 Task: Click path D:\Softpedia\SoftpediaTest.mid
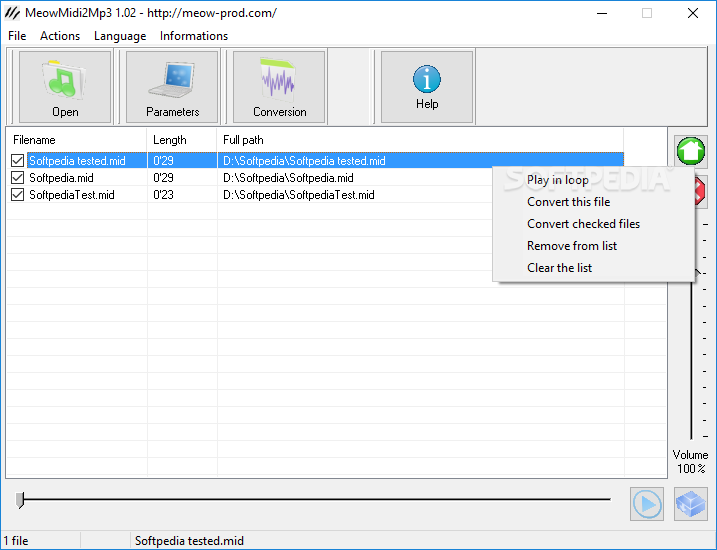click(x=299, y=195)
